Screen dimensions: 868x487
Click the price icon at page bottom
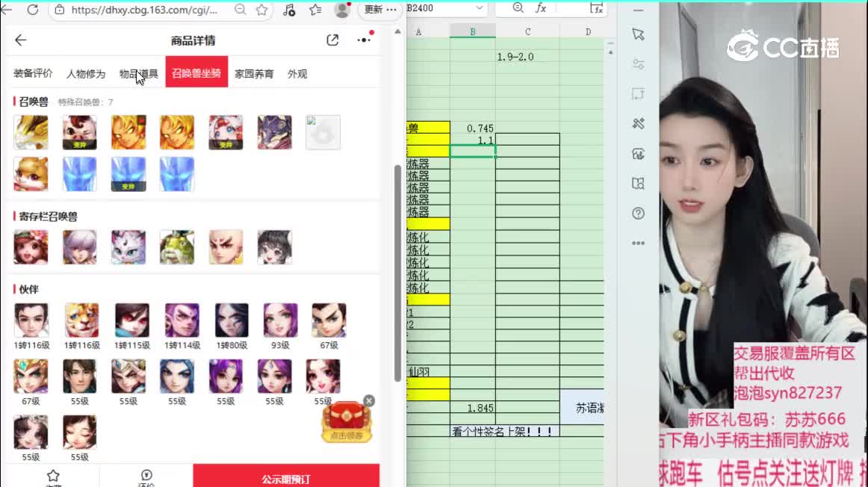146,476
